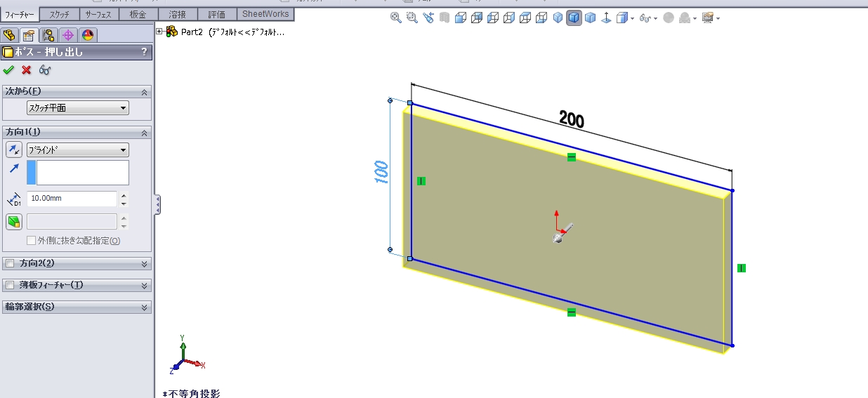This screenshot has width=868, height=398.
Task: Click the 10.00mm depth input field
Action: pyautogui.click(x=72, y=199)
